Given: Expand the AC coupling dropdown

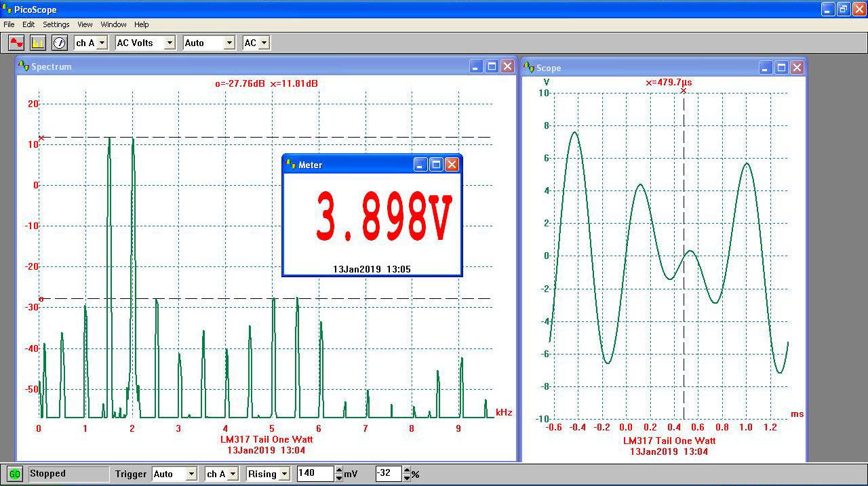Looking at the screenshot, I should pyautogui.click(x=264, y=43).
